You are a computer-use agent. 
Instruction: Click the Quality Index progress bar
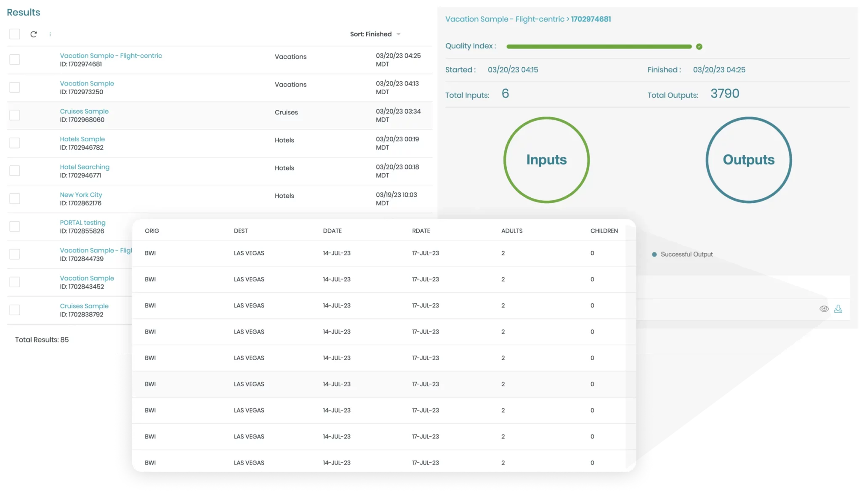coord(599,47)
